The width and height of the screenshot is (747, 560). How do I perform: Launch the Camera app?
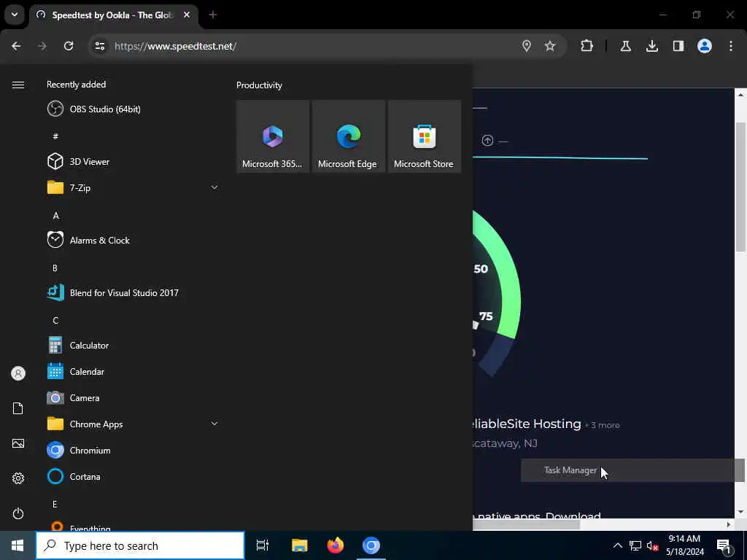(133, 397)
